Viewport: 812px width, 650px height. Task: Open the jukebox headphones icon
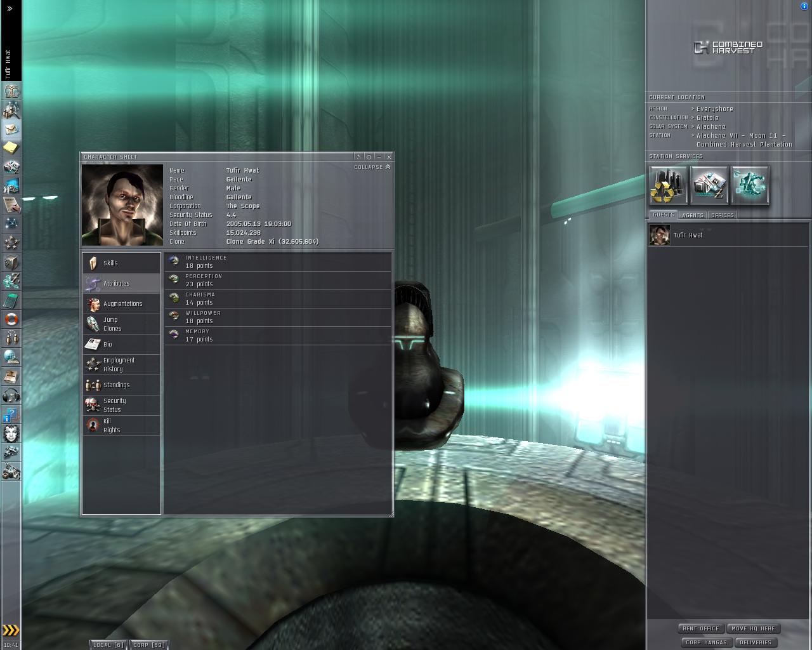tap(11, 395)
